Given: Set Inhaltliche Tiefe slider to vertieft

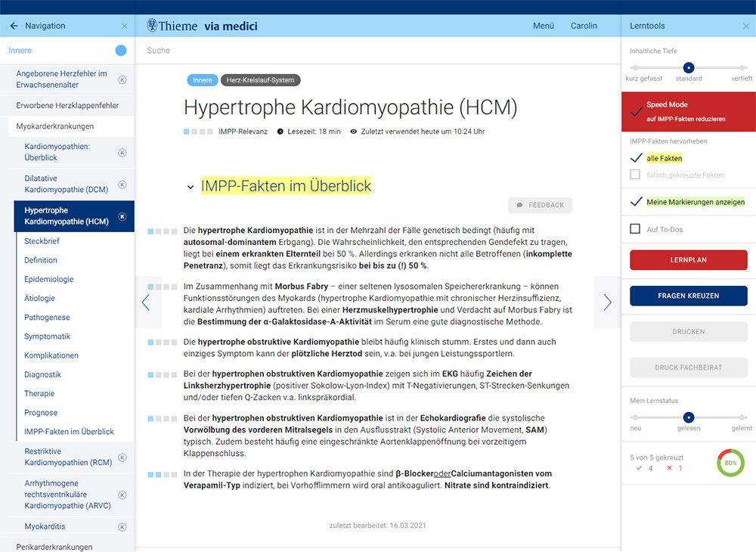Looking at the screenshot, I should 742,67.
